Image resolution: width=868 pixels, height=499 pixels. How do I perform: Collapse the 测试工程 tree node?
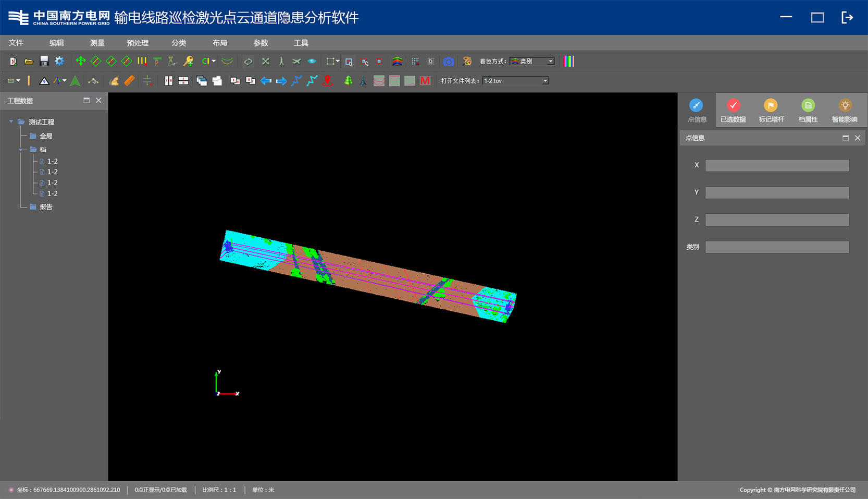[x=11, y=122]
